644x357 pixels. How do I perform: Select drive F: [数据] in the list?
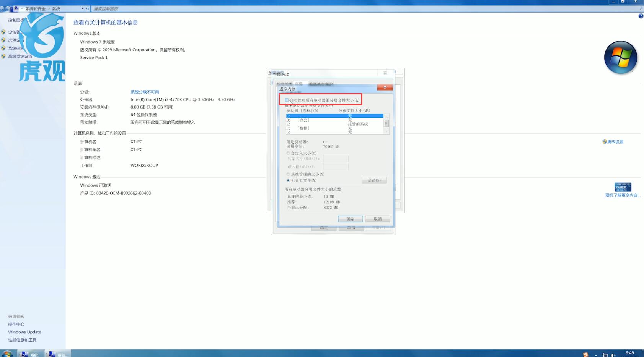[334, 128]
